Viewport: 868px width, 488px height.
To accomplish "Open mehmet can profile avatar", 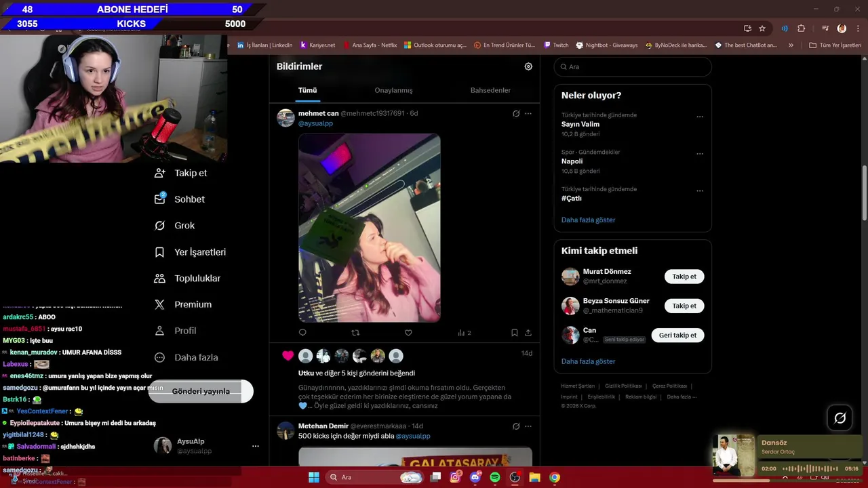I will (x=285, y=118).
